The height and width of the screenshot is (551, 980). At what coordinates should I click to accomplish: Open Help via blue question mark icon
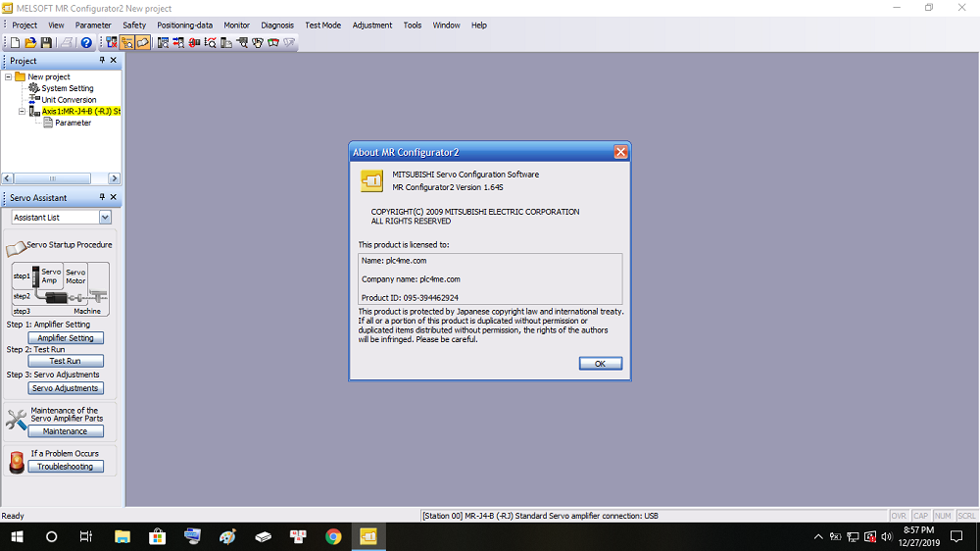coord(86,42)
